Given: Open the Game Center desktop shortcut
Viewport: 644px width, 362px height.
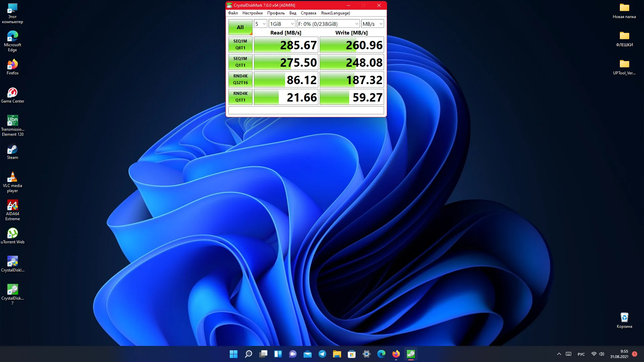Looking at the screenshot, I should (x=12, y=94).
